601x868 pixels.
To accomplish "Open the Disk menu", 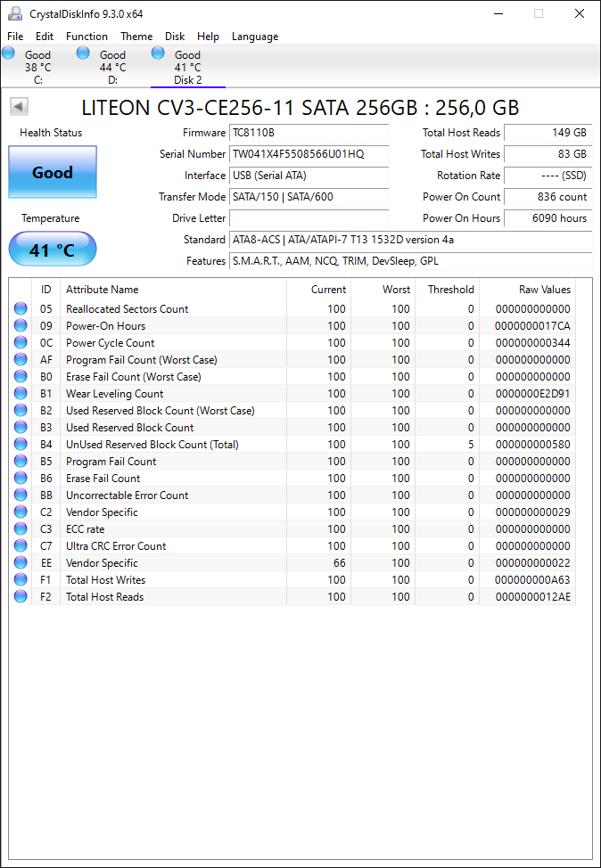I will tap(175, 37).
